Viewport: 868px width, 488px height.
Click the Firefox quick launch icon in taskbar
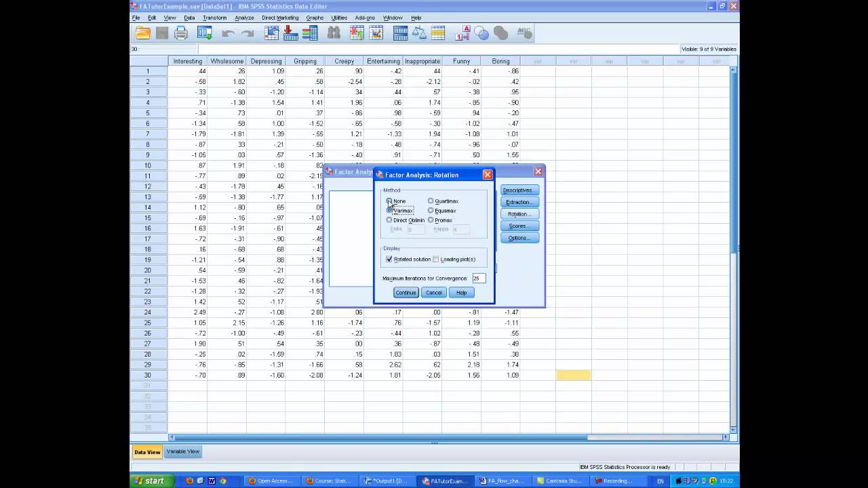189,481
